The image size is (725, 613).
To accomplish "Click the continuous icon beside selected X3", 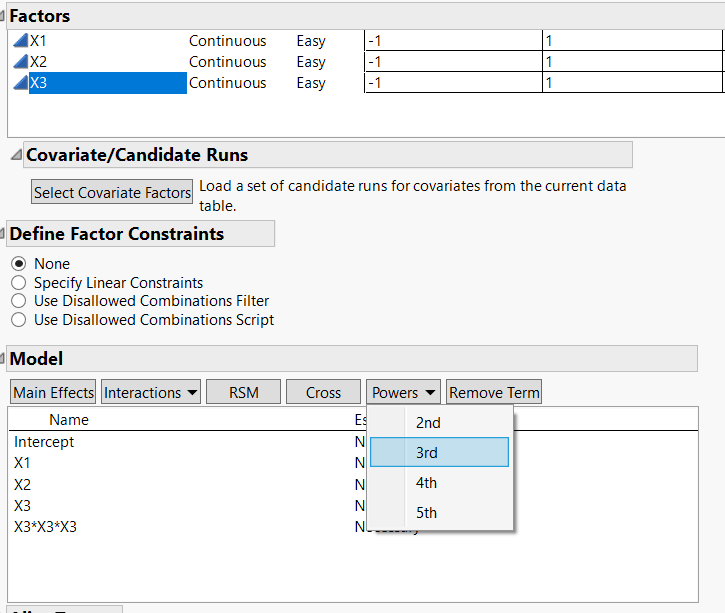I will point(20,83).
